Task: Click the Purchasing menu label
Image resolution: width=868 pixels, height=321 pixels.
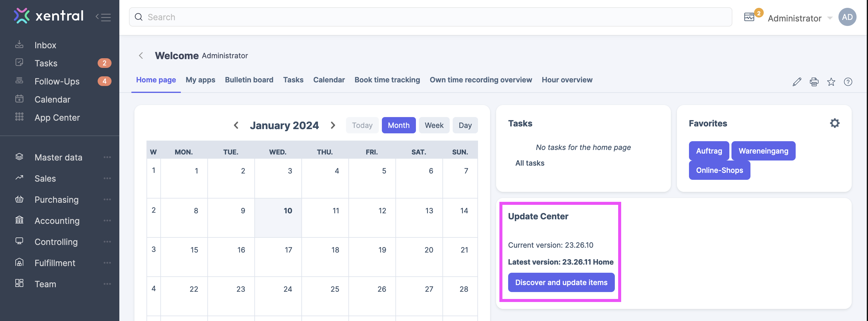Action: click(x=56, y=199)
